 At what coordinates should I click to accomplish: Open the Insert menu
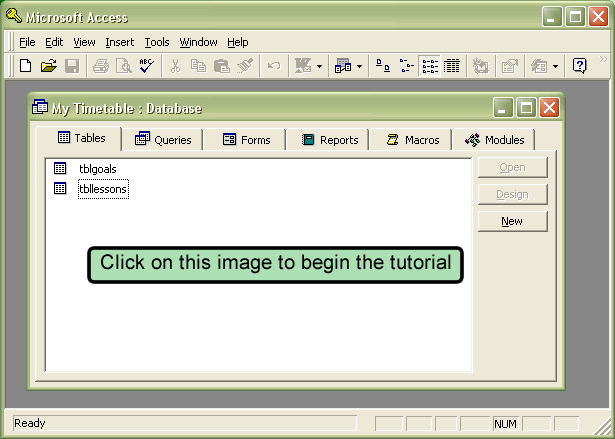click(x=120, y=42)
